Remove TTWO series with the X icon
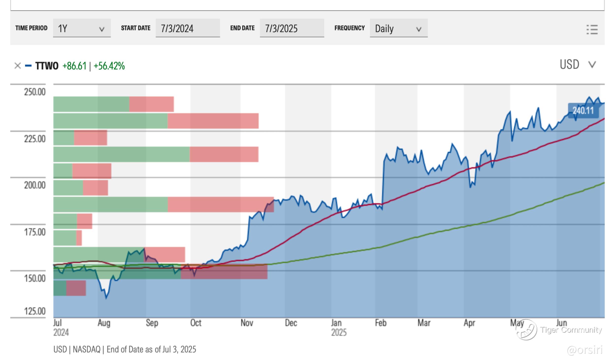Viewport: 615px width, 364px height. click(x=17, y=66)
